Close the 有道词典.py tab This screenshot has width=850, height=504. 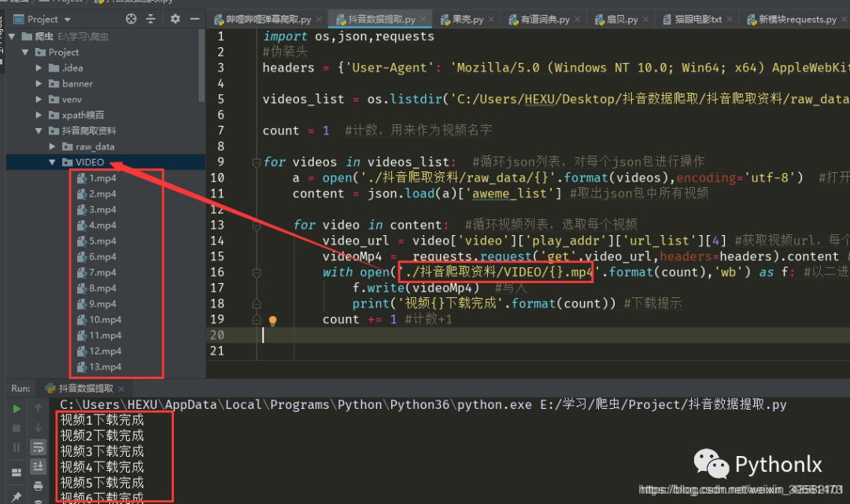tap(578, 20)
